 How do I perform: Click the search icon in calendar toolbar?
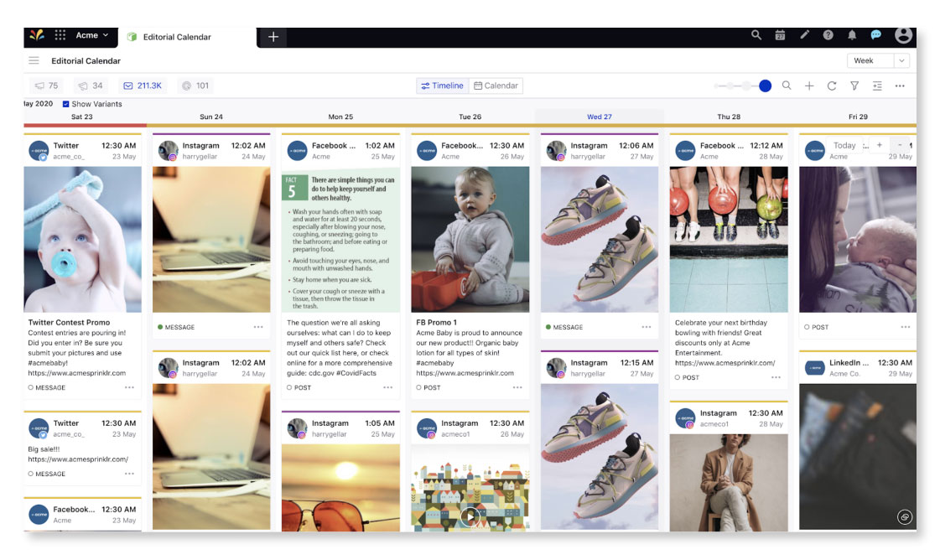click(x=787, y=86)
